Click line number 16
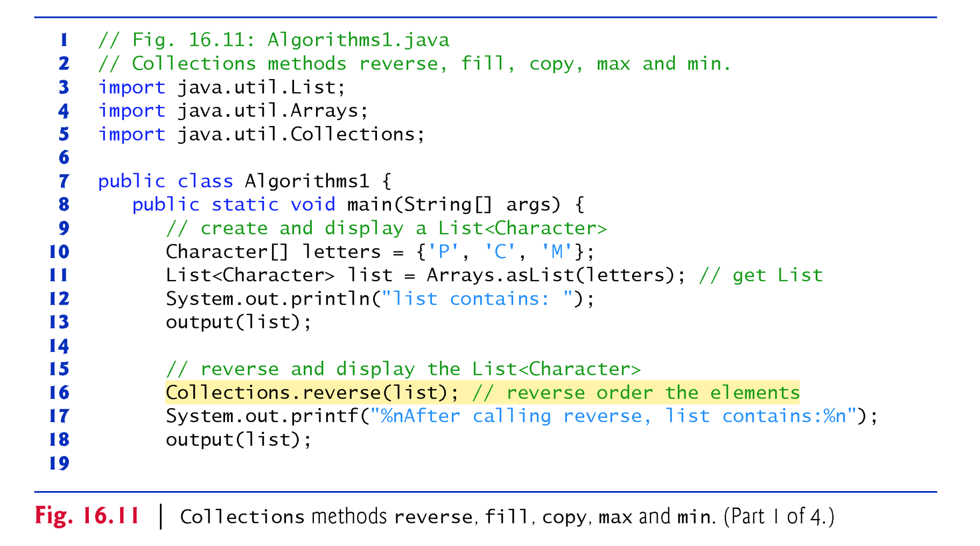 [x=59, y=393]
